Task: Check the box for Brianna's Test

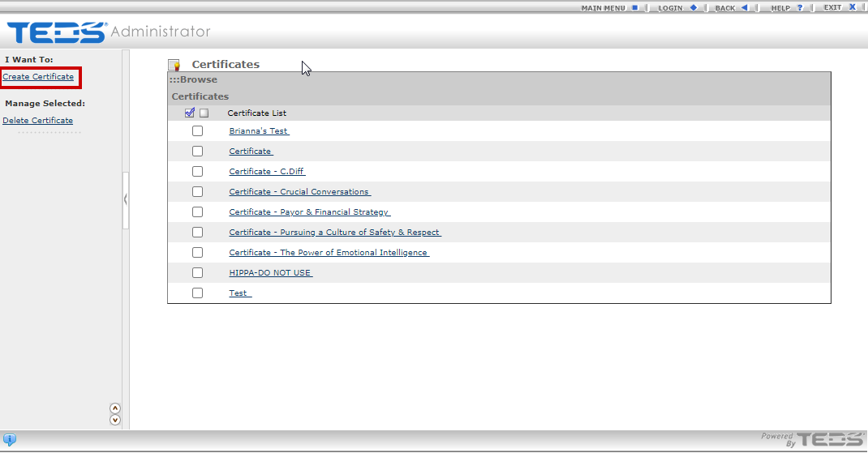Action: pos(197,131)
